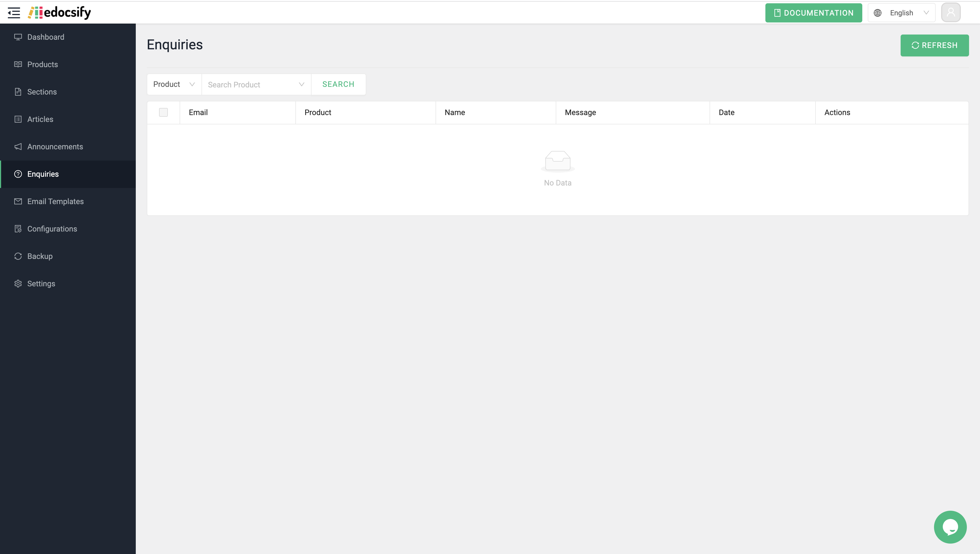Click the globe language icon
This screenshot has height=554, width=980.
[878, 13]
